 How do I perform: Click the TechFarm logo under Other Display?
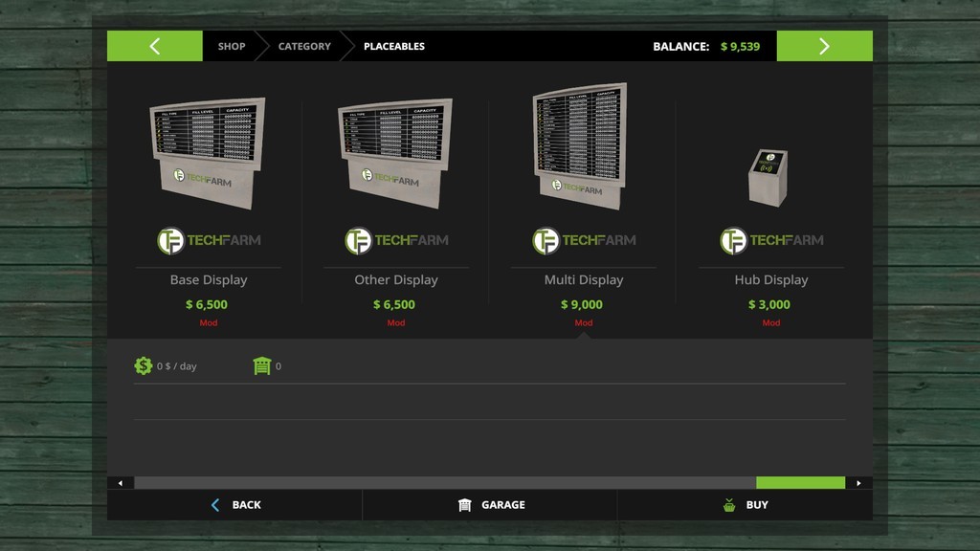(396, 240)
